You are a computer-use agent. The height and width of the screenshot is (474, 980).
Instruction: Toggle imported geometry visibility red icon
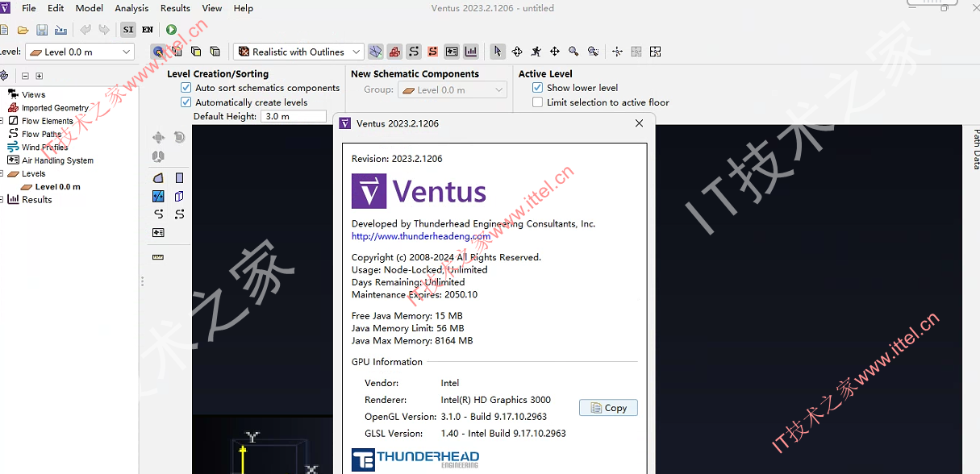(394, 52)
